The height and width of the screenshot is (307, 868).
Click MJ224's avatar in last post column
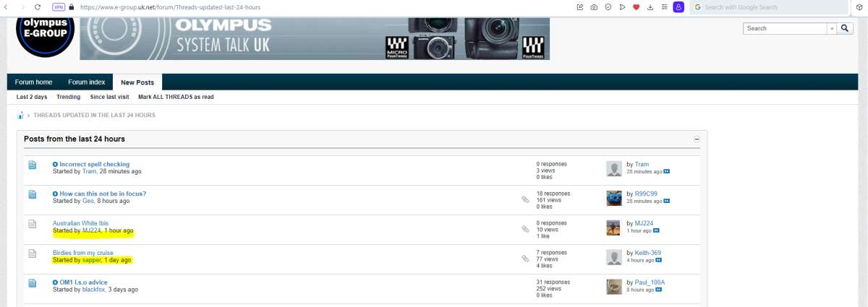pos(613,228)
